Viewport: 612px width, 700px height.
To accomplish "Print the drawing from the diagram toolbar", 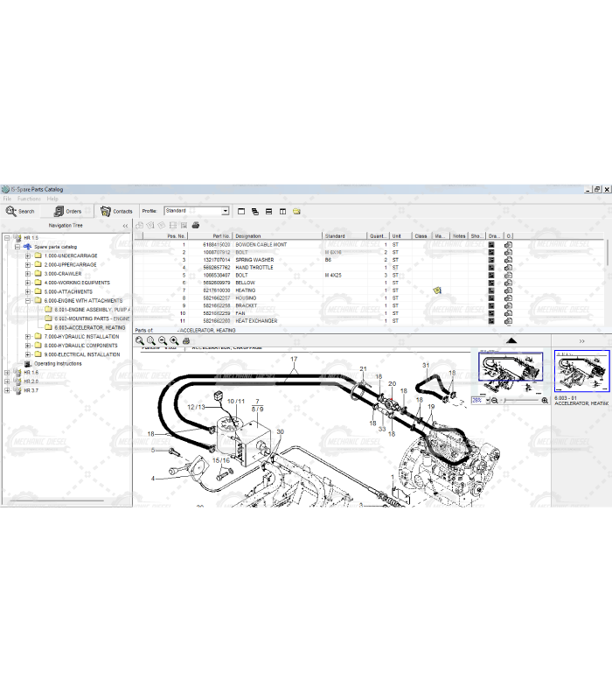I will pyautogui.click(x=185, y=340).
